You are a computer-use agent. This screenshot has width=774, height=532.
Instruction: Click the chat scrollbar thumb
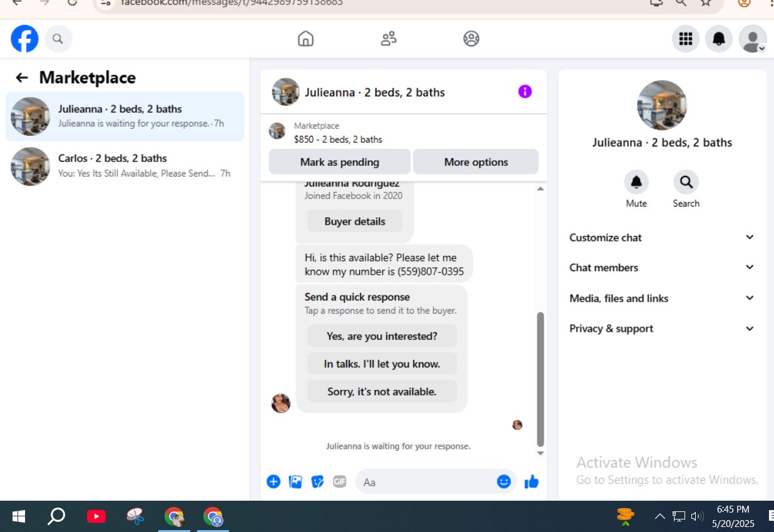pos(540,379)
